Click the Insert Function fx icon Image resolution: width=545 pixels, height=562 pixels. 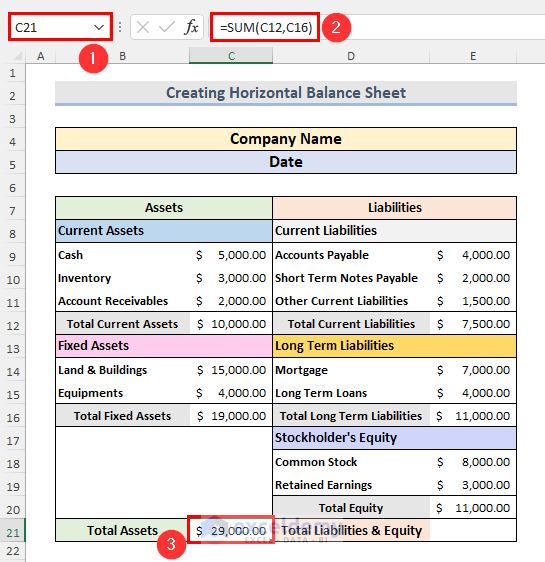tap(191, 27)
